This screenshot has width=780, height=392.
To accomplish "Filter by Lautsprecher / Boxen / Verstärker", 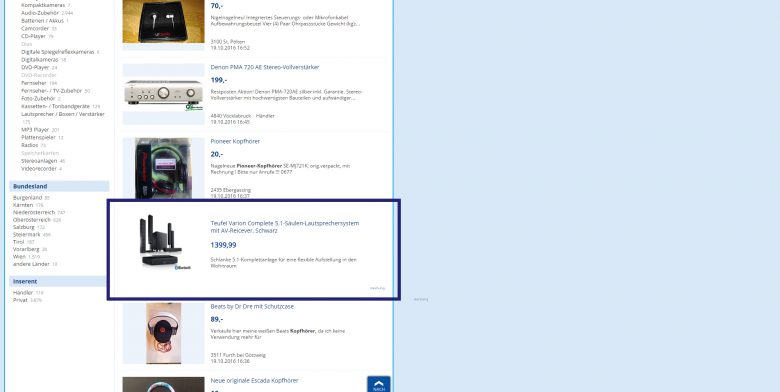I will pyautogui.click(x=63, y=114).
